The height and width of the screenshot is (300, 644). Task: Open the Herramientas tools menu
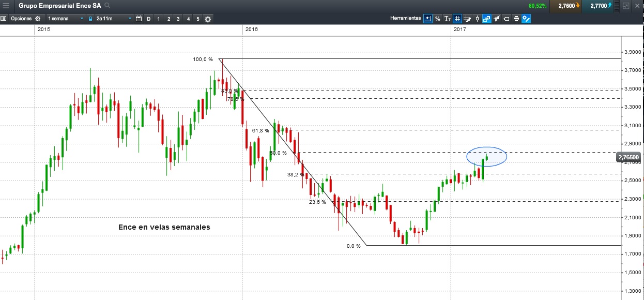[x=405, y=18]
